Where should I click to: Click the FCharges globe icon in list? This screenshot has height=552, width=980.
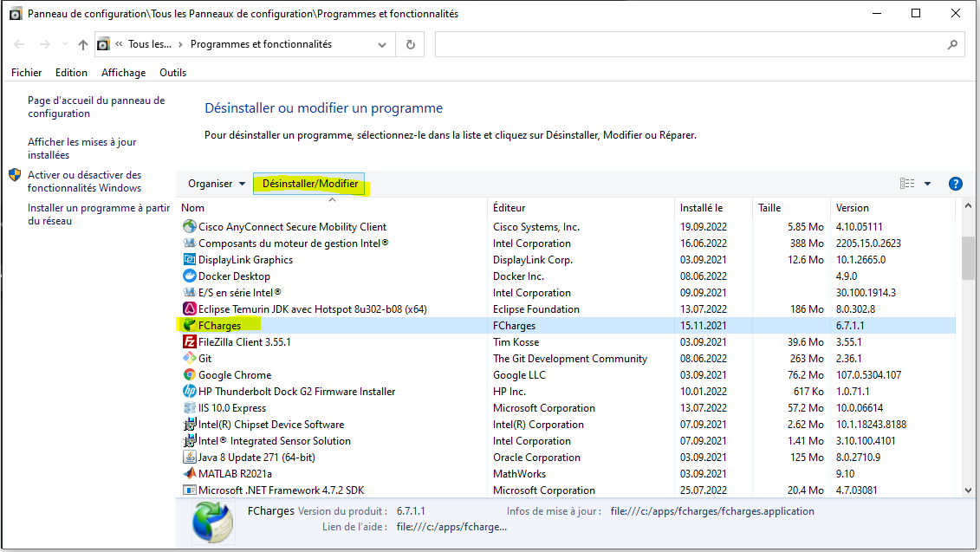coord(190,325)
